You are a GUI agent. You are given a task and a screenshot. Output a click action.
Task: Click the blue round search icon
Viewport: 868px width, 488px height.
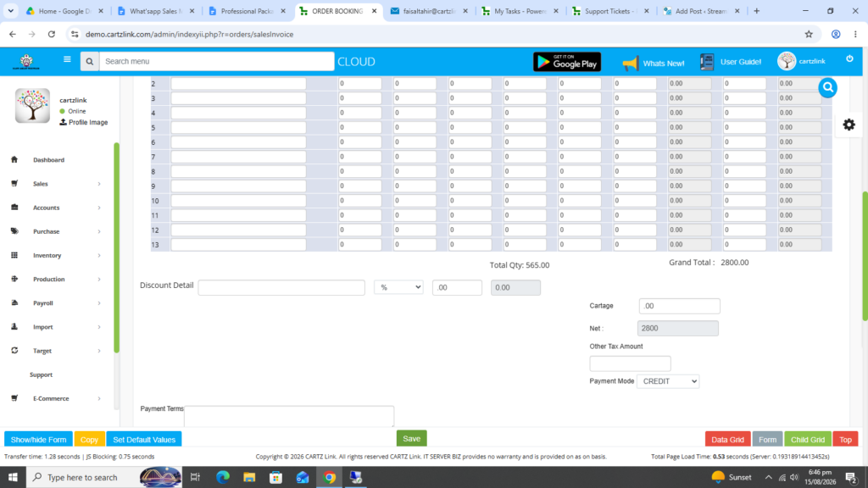[x=827, y=87]
